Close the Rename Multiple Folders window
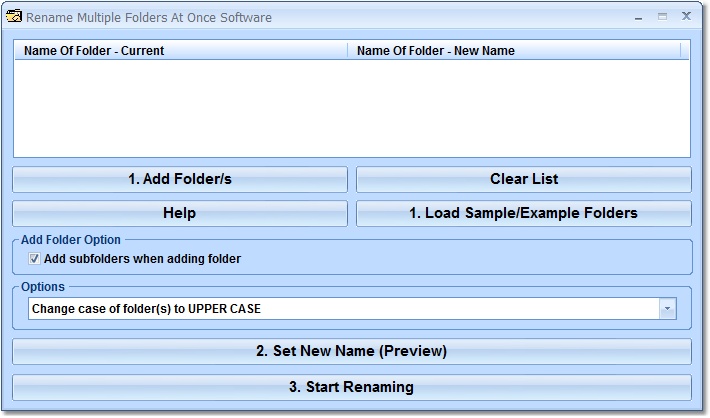 point(687,17)
